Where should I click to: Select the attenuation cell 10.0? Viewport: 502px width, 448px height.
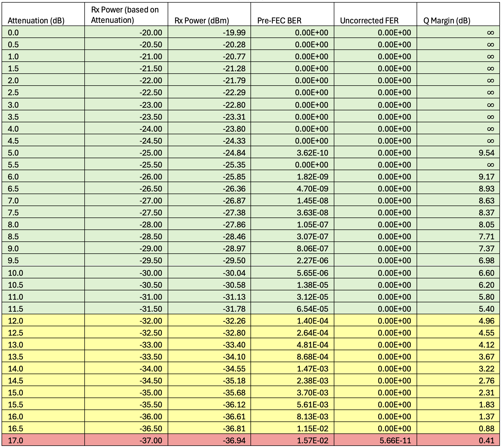[x=43, y=272]
